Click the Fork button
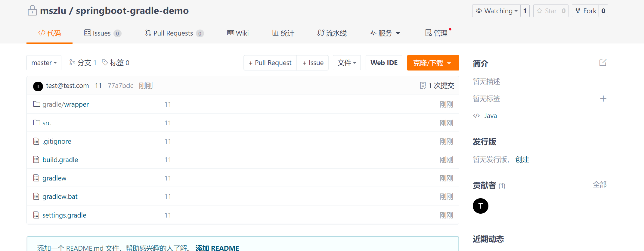644x251 pixels. (x=586, y=11)
